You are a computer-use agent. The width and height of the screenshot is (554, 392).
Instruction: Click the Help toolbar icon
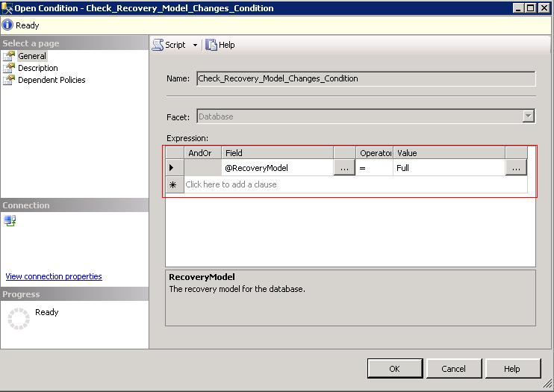click(212, 45)
